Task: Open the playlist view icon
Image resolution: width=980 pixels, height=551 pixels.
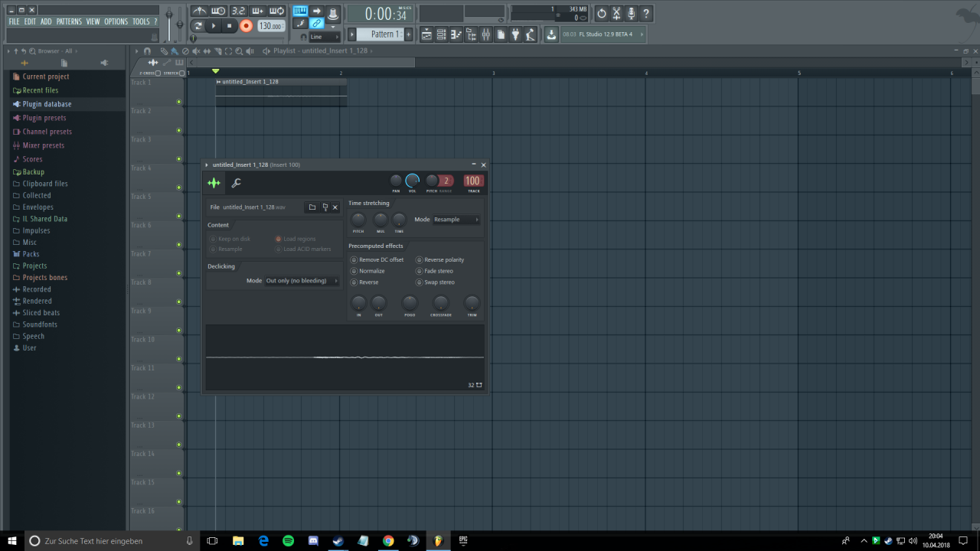Action: click(427, 34)
